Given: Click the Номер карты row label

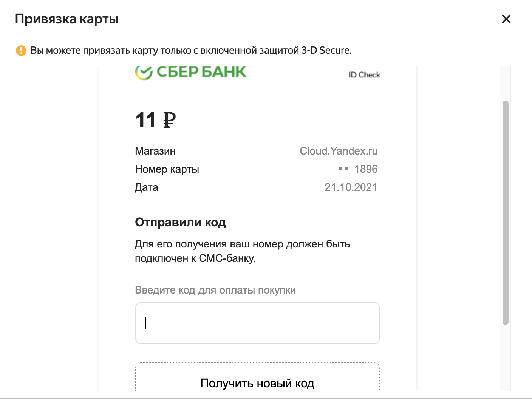Looking at the screenshot, I should coord(167,169).
